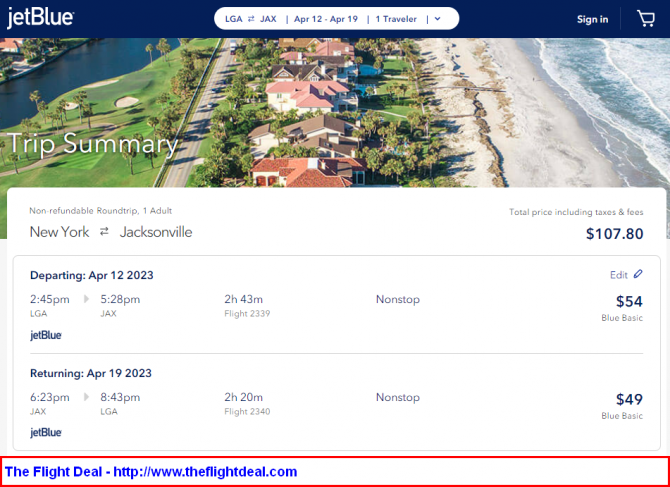Click the 2:45pm departure time

point(50,299)
